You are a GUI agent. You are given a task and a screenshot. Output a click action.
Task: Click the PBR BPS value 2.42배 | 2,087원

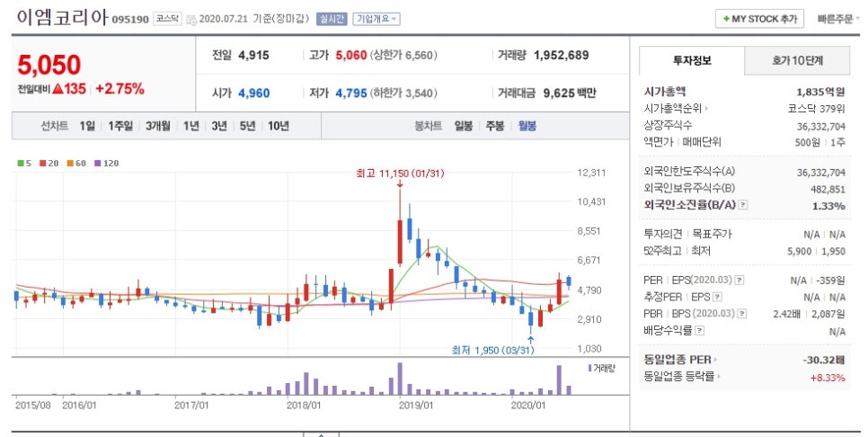pyautogui.click(x=810, y=314)
